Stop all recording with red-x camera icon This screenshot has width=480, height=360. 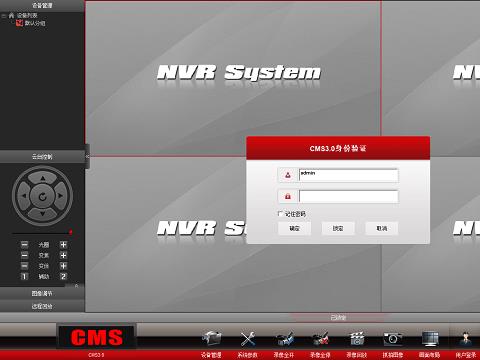(x=320, y=339)
